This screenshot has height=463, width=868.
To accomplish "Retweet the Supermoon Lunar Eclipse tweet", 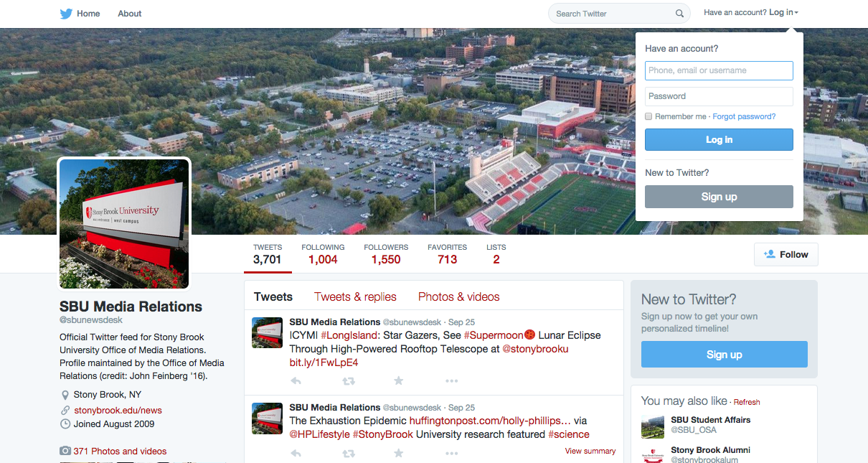I will (348, 381).
